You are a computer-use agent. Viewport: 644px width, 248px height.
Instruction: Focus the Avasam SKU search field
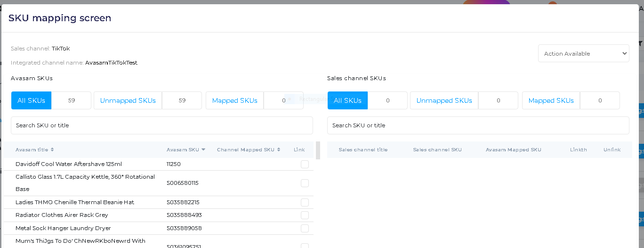(161, 125)
